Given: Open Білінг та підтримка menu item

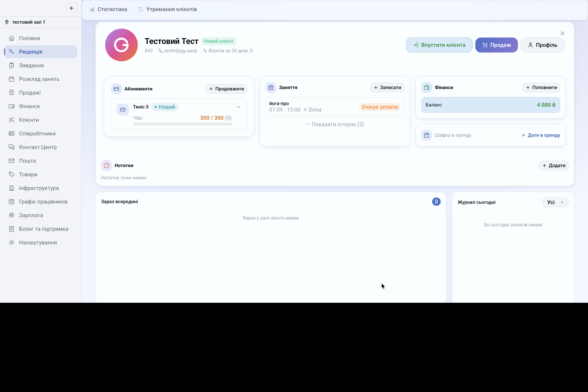Looking at the screenshot, I should point(41,229).
